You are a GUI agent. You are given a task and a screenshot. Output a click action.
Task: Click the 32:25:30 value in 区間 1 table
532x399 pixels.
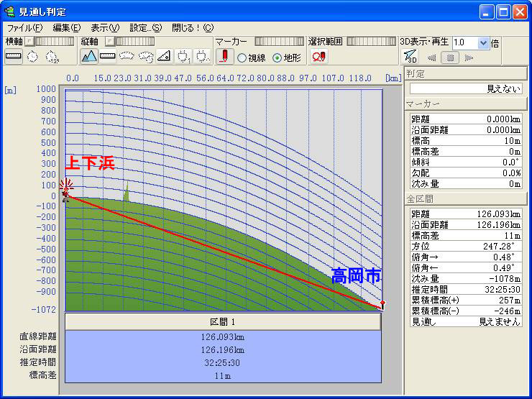(222, 363)
